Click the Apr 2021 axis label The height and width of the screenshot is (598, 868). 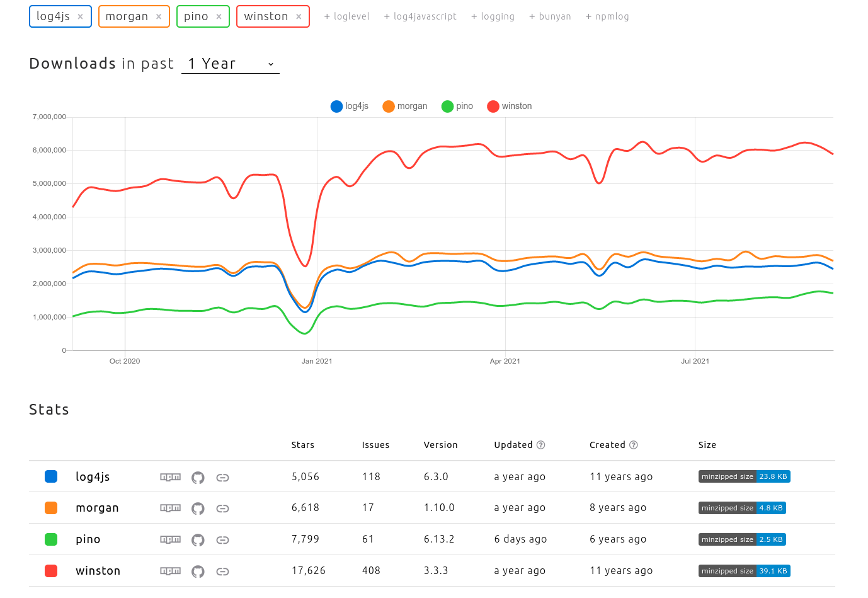(505, 361)
